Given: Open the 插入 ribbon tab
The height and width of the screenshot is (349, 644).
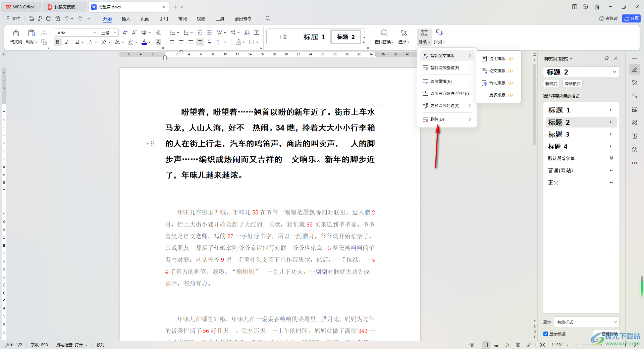Looking at the screenshot, I should click(126, 19).
